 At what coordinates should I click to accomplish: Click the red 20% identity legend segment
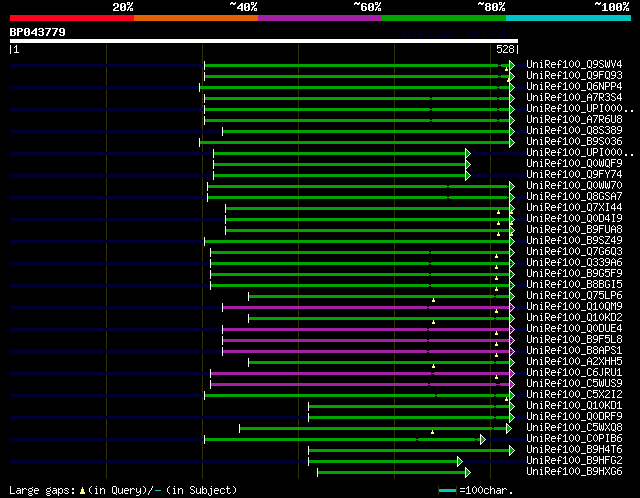[72, 18]
